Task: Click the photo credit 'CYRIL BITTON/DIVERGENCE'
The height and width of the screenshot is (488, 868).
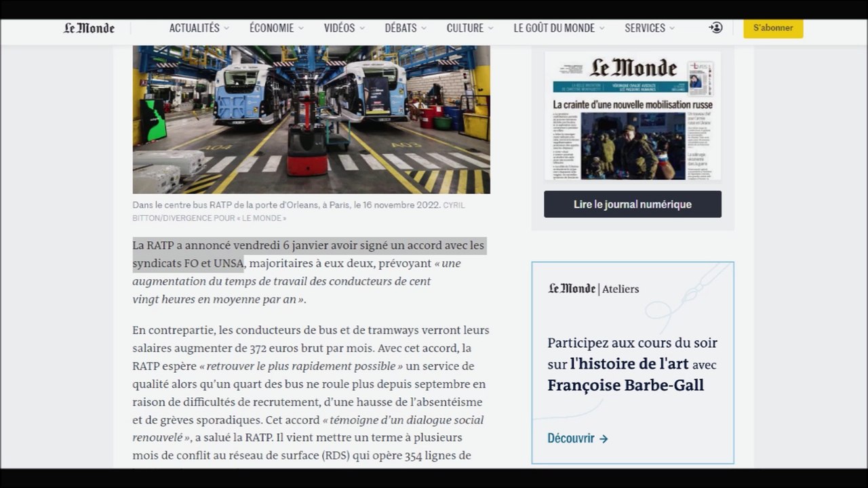Action: [298, 211]
